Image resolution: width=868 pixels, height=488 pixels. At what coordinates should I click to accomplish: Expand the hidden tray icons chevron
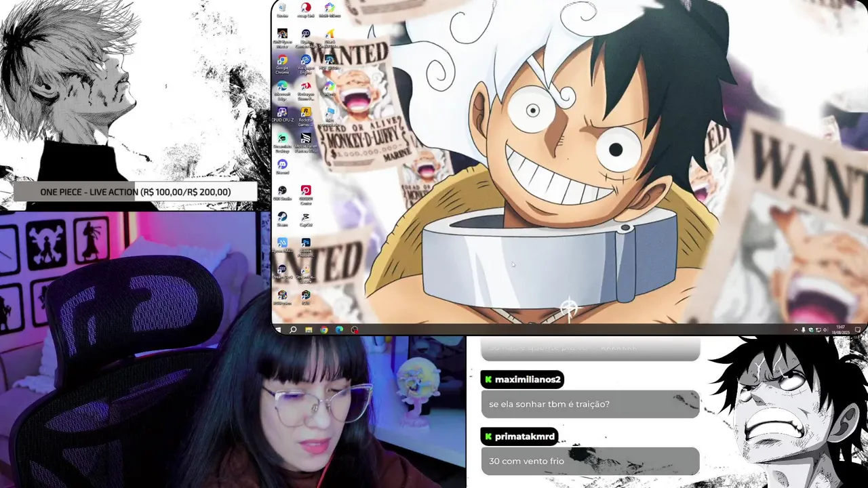(x=796, y=330)
